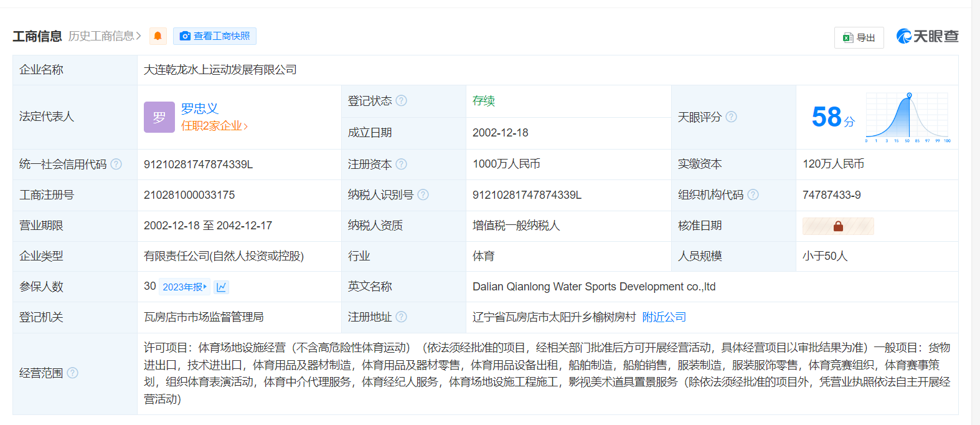Click establishment date 2002-12-18
The width and height of the screenshot is (980, 425).
pos(501,133)
